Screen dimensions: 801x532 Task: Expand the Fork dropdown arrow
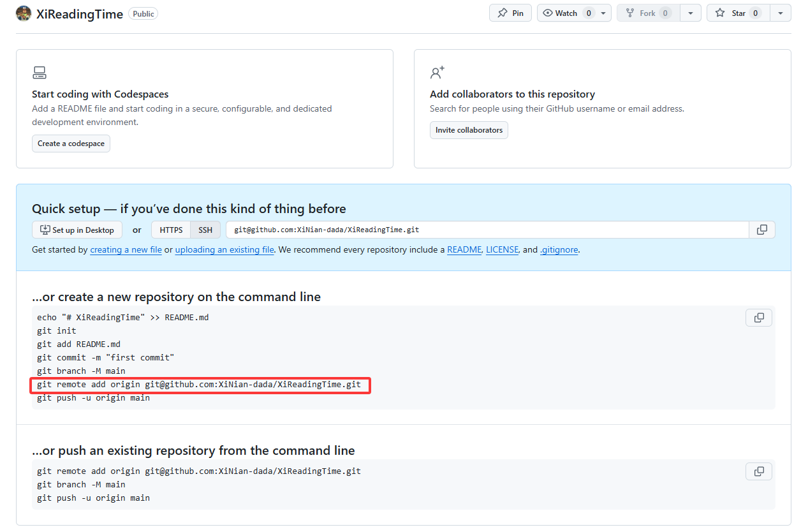click(x=690, y=13)
